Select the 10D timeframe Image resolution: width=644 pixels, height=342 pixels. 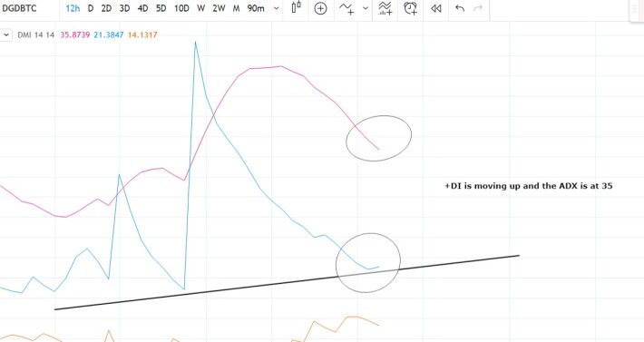coord(181,8)
